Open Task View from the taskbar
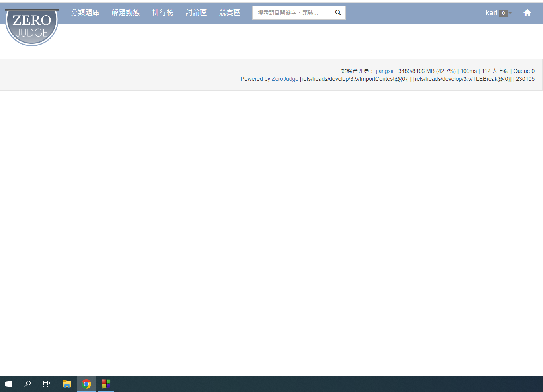The height and width of the screenshot is (392, 543). 47,384
